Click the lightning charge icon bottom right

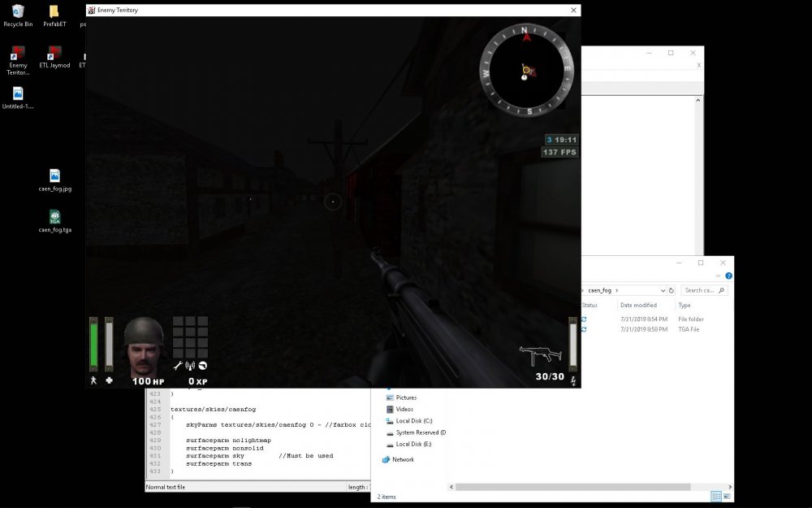coord(573,381)
